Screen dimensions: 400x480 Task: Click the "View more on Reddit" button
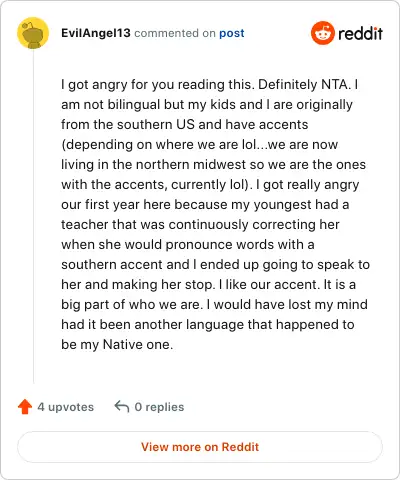coord(200,447)
